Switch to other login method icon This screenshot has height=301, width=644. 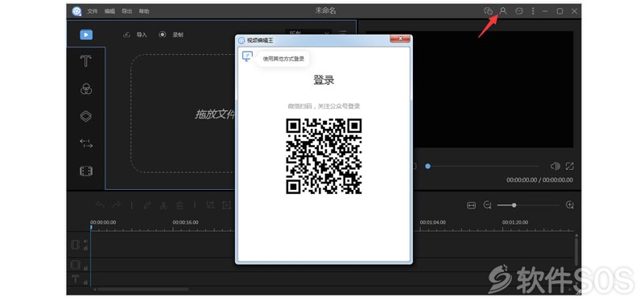coord(247,56)
